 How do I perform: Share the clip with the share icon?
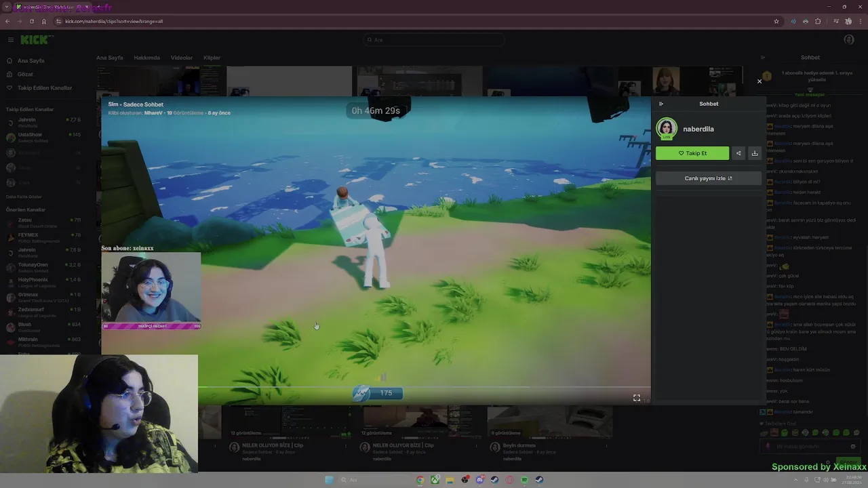pos(738,153)
